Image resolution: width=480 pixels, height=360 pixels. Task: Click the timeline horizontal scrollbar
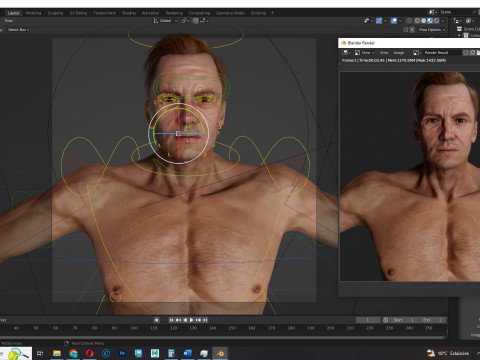(x=223, y=337)
